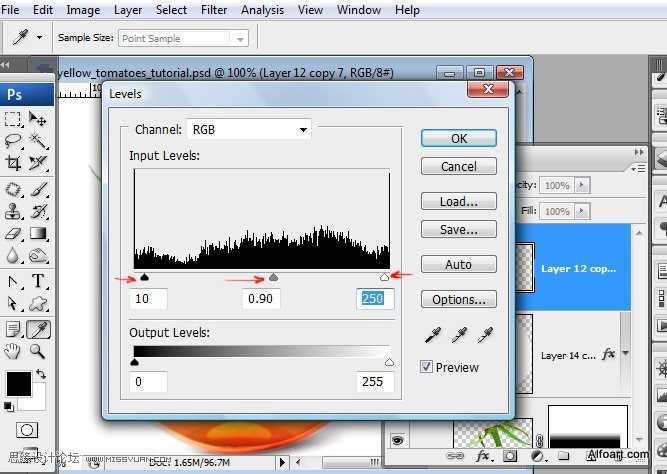Select the Blur tool
The width and height of the screenshot is (667, 474).
pos(13,255)
